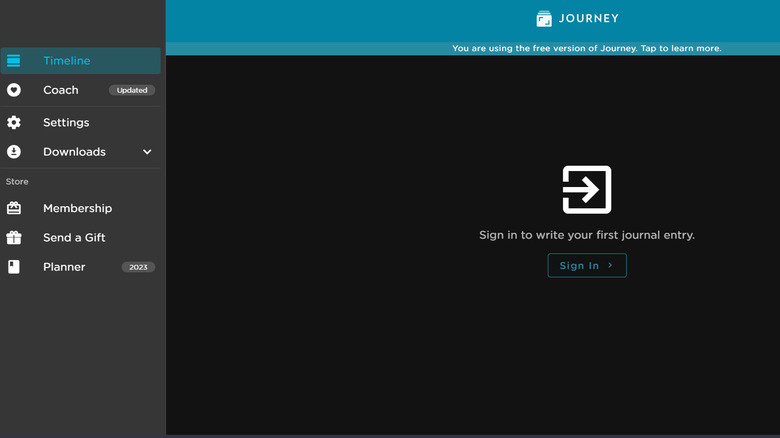Click the Downloads arrow icon
The width and height of the screenshot is (780, 438).
[13, 152]
